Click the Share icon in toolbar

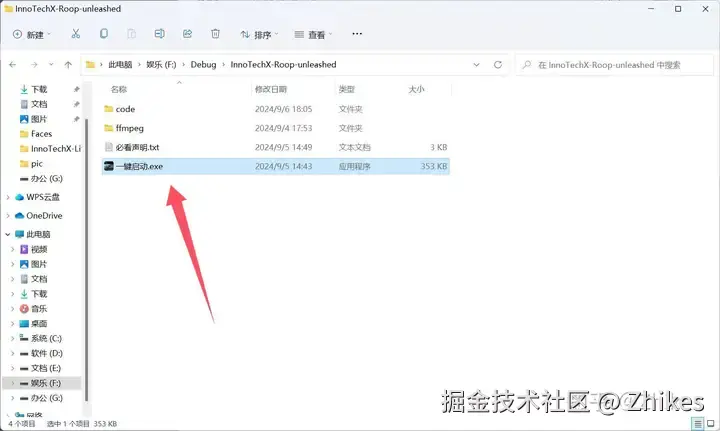pos(187,34)
